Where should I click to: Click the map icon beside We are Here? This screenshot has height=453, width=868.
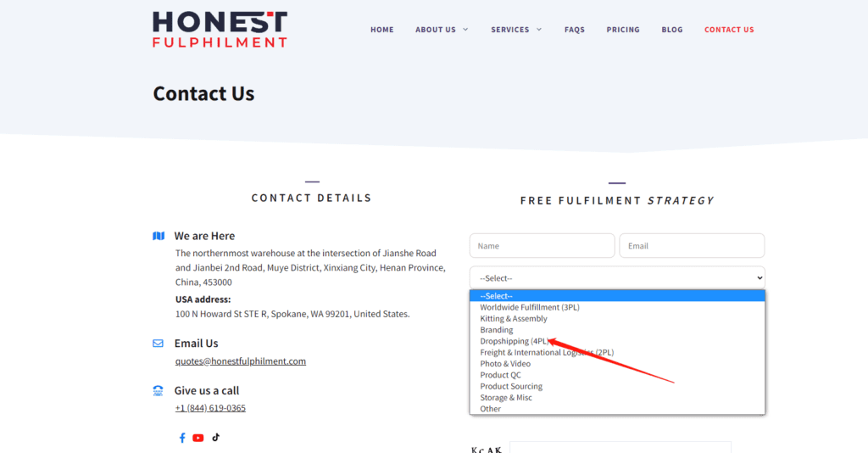(159, 236)
